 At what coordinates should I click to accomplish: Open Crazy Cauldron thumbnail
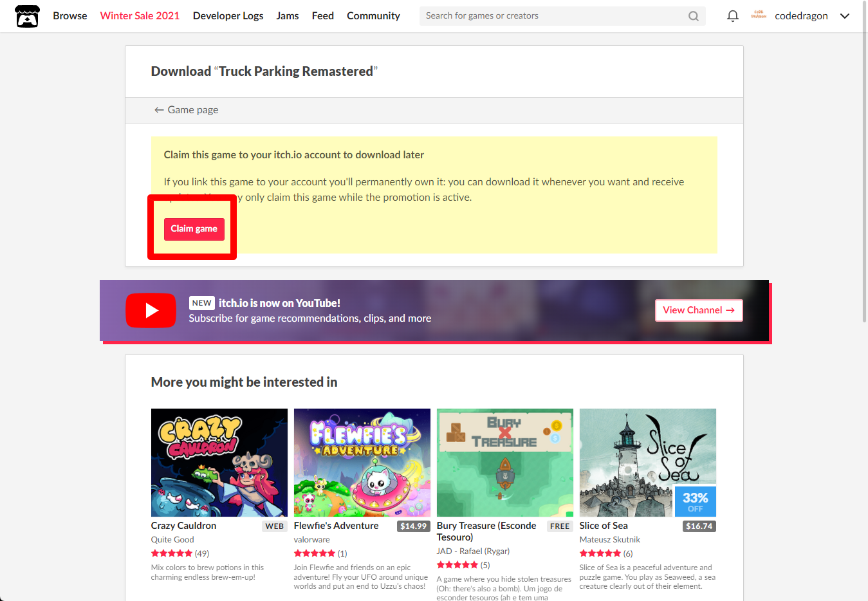coord(219,463)
